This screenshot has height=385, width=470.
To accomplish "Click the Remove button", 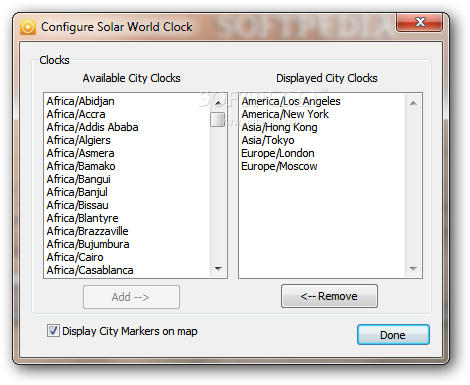I will 329,296.
